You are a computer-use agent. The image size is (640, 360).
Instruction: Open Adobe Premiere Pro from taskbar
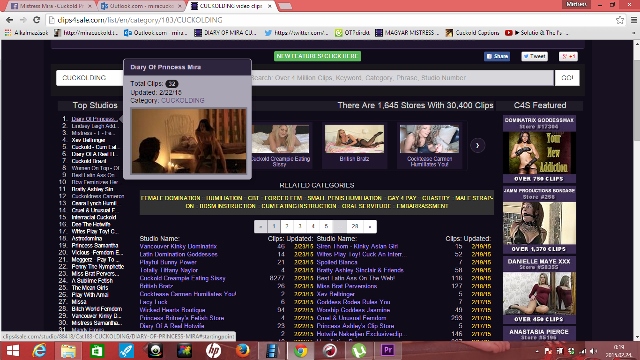pos(388,351)
